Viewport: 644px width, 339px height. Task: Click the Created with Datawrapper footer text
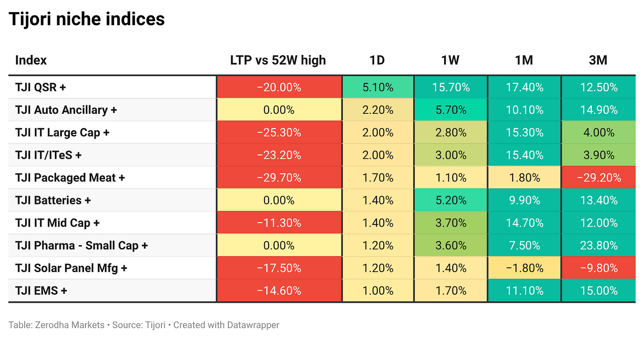[x=226, y=325]
